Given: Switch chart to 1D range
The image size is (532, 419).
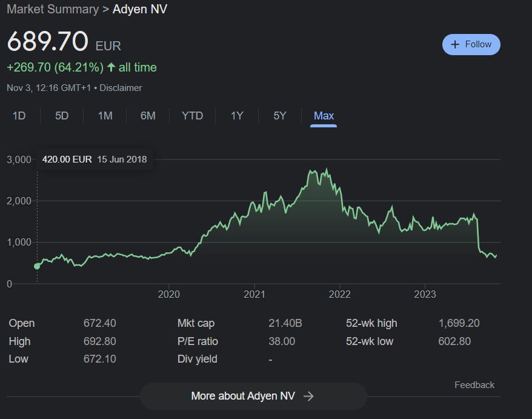Looking at the screenshot, I should pyautogui.click(x=19, y=116).
